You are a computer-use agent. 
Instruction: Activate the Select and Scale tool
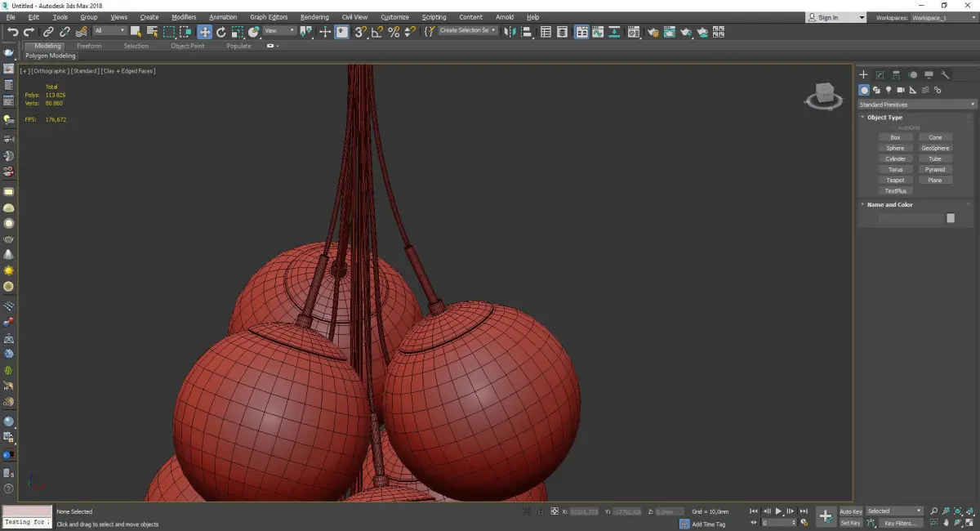[238, 32]
